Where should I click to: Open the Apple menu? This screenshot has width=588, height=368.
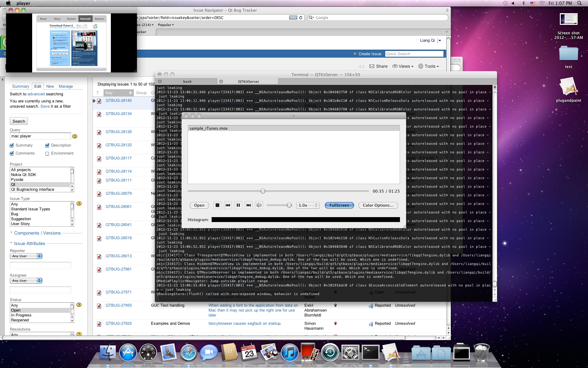pos(8,3)
